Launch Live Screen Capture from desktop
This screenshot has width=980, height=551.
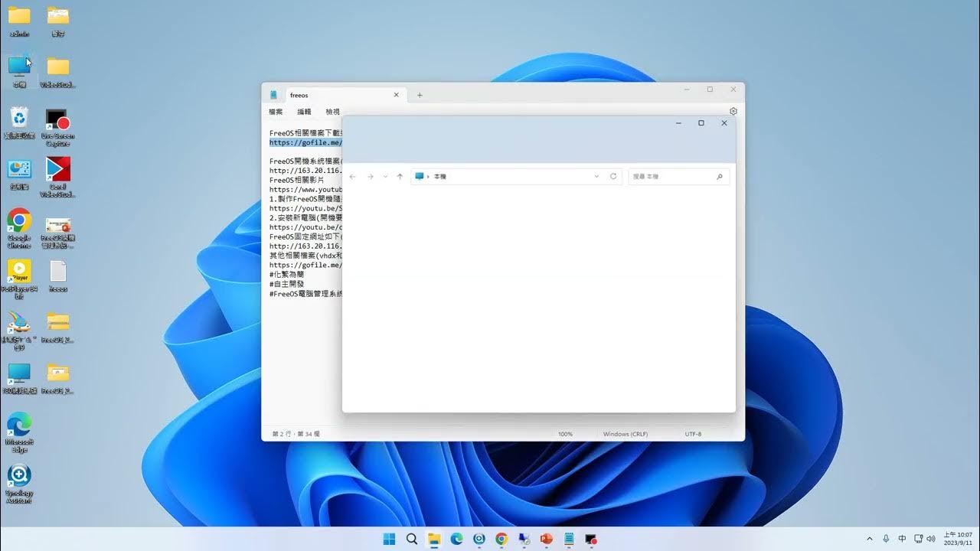[x=58, y=126]
